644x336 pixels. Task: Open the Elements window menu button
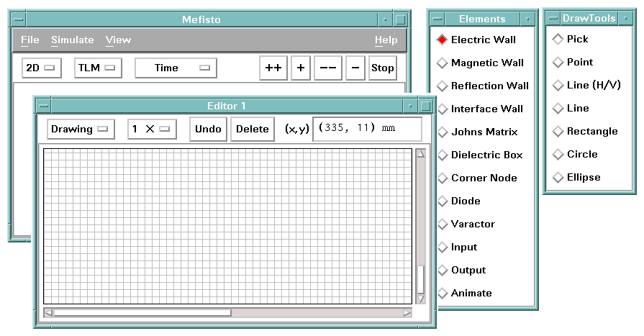click(437, 19)
